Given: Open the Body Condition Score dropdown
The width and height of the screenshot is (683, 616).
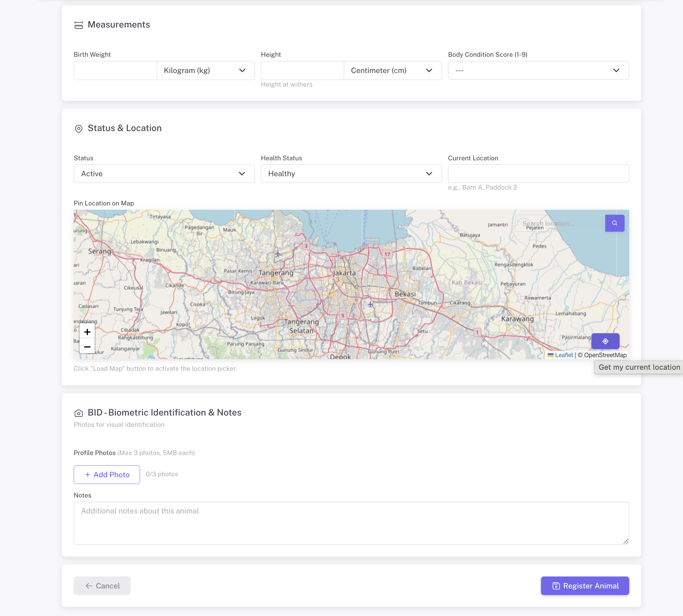Looking at the screenshot, I should click(538, 70).
